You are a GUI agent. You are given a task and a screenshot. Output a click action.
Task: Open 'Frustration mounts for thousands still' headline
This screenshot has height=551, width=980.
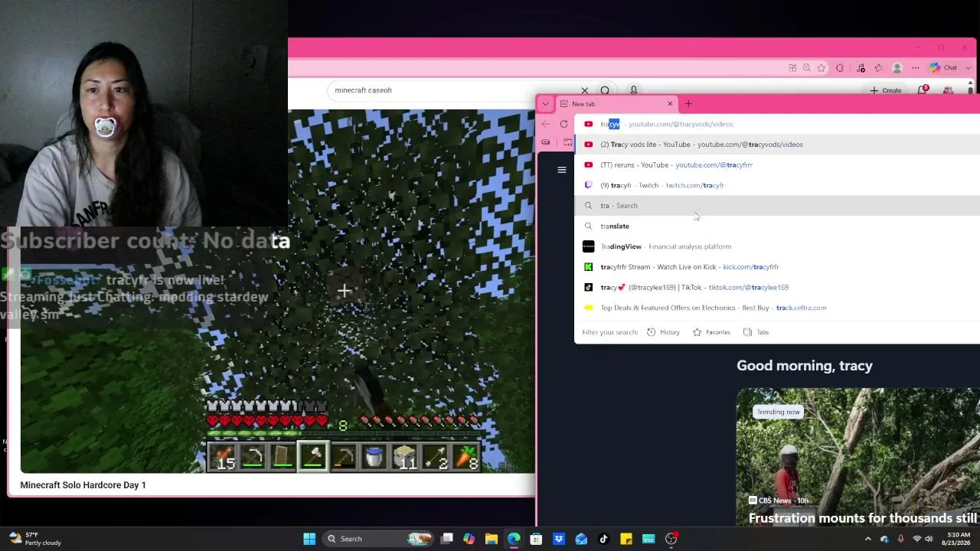click(863, 518)
